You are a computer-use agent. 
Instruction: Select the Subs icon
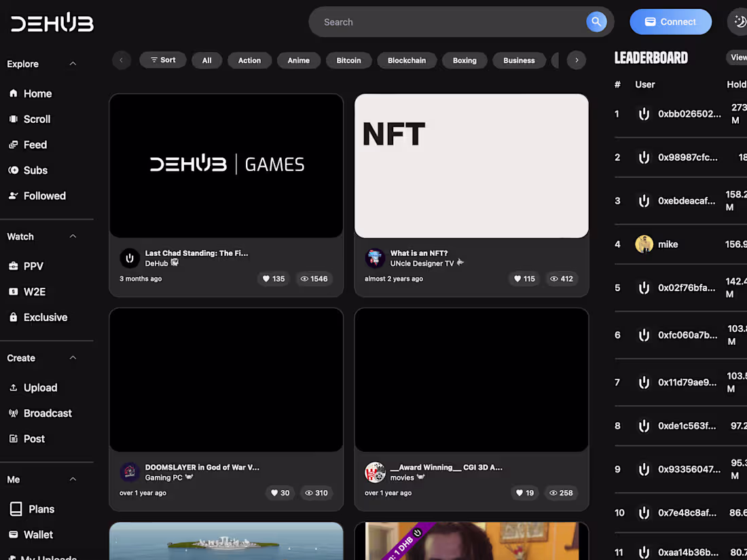[14, 170]
